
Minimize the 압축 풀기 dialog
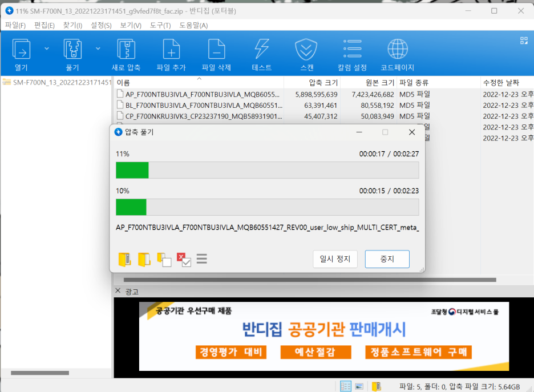coord(359,132)
